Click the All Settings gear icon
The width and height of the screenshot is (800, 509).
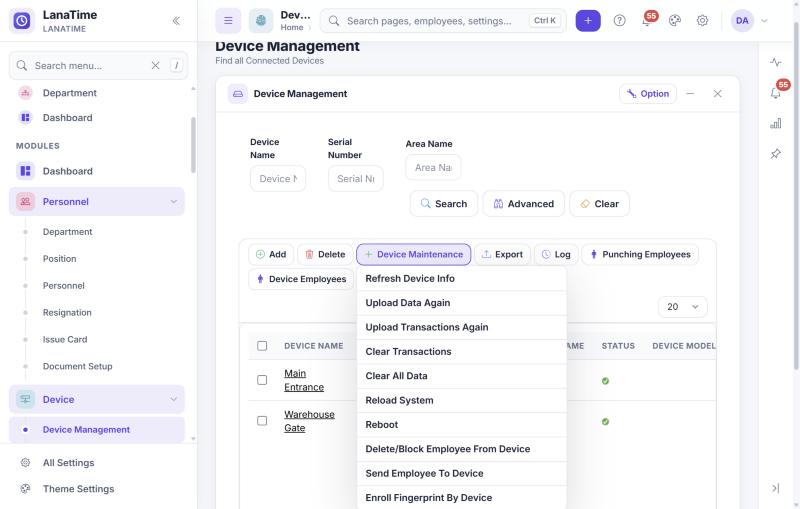point(25,463)
